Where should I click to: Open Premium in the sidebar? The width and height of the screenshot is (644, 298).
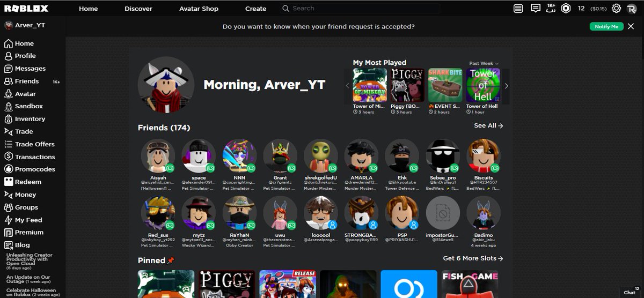pos(24,233)
